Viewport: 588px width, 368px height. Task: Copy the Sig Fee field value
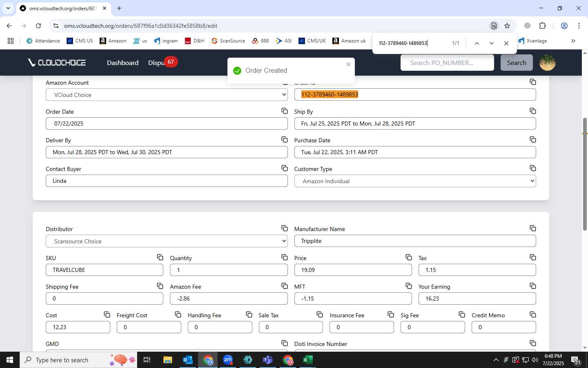(x=462, y=314)
